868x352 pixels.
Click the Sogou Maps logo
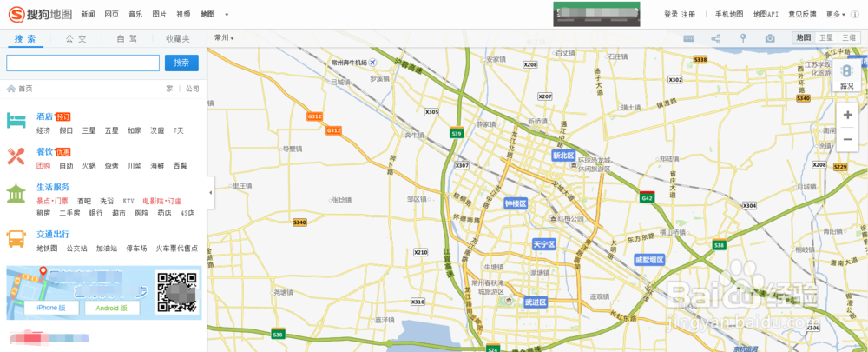(41, 14)
